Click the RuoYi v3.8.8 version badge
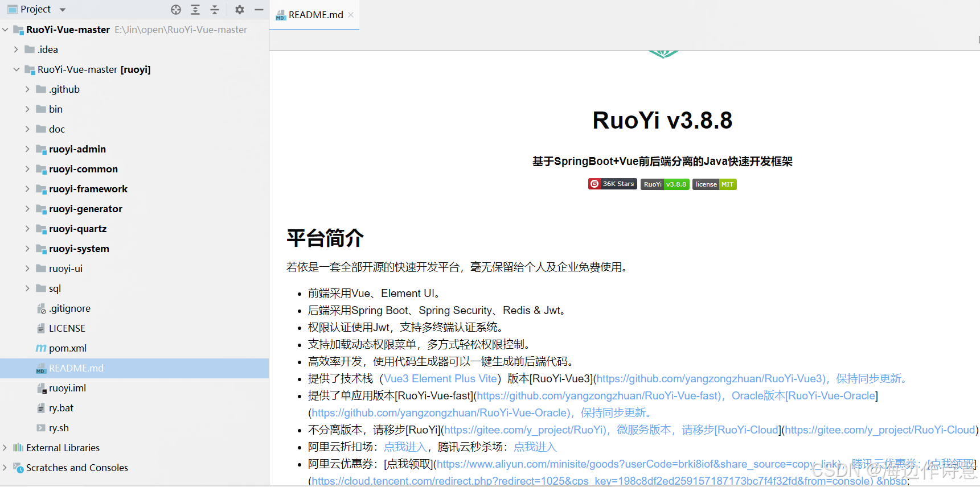This screenshot has width=980, height=487. point(665,184)
